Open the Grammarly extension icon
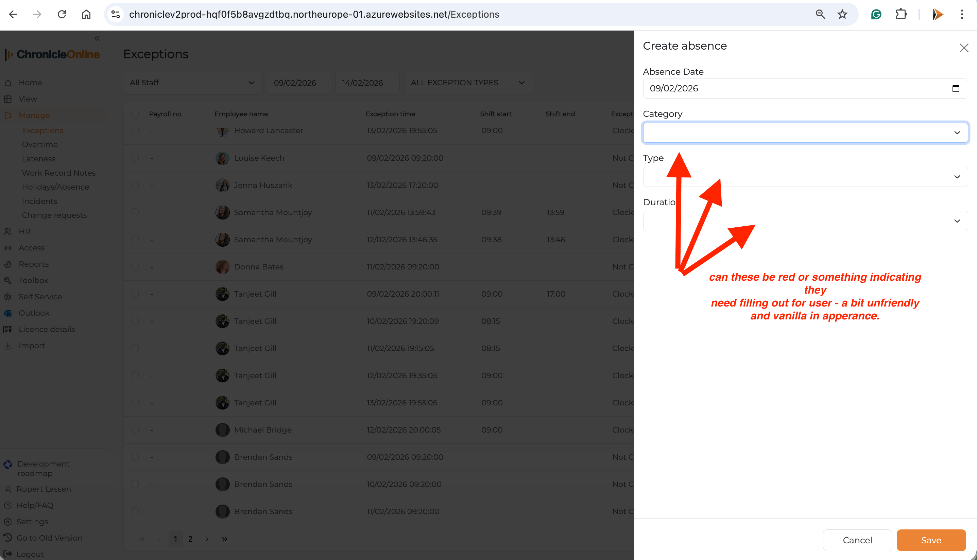 pyautogui.click(x=876, y=15)
